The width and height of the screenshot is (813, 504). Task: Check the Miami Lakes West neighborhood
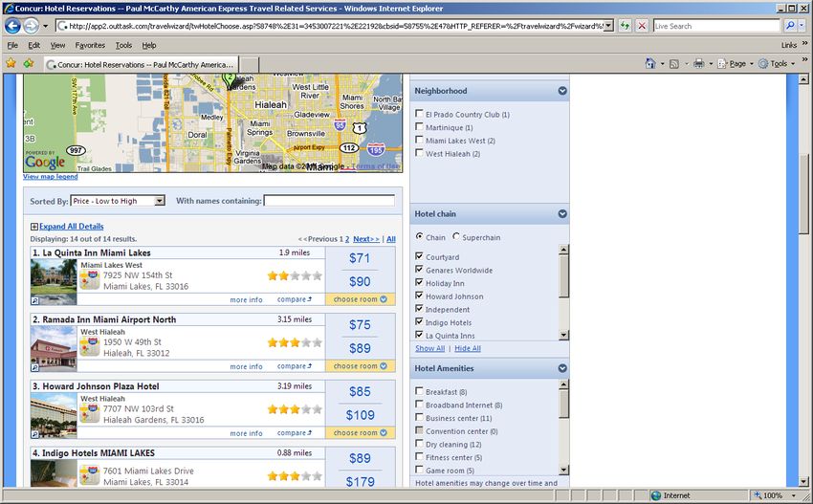[420, 141]
